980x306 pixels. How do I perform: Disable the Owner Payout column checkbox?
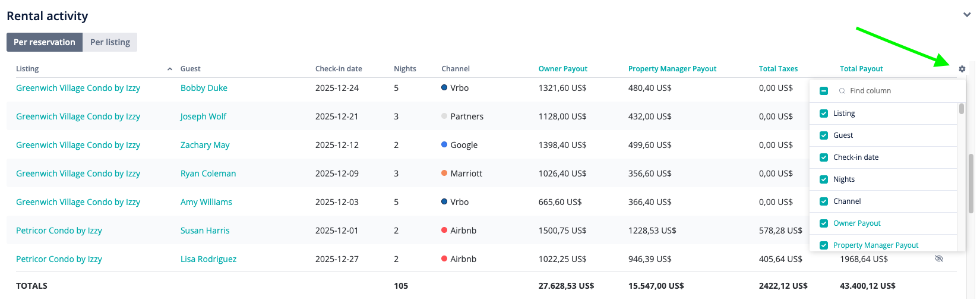click(824, 223)
